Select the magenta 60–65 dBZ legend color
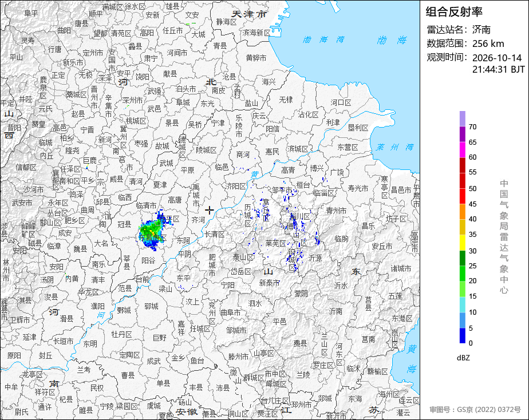 [x=462, y=150]
